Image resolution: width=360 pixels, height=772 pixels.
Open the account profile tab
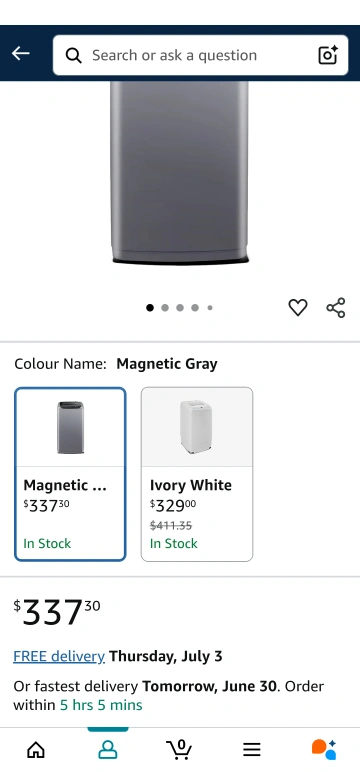(108, 750)
